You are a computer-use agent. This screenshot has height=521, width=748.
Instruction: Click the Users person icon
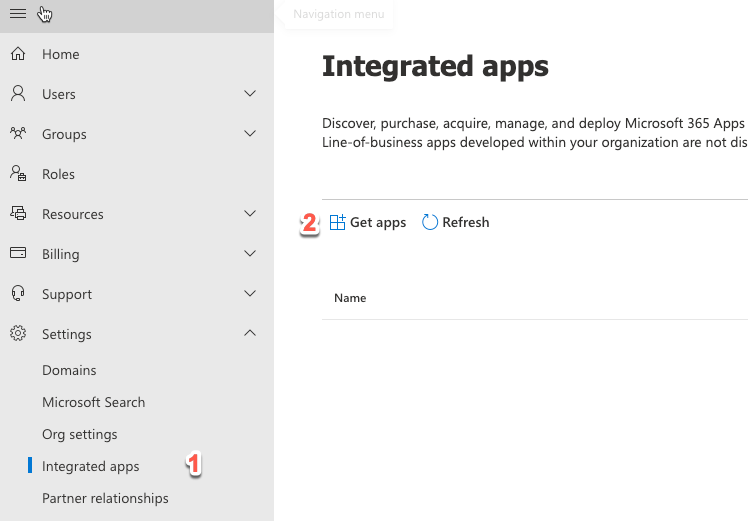pyautogui.click(x=18, y=94)
